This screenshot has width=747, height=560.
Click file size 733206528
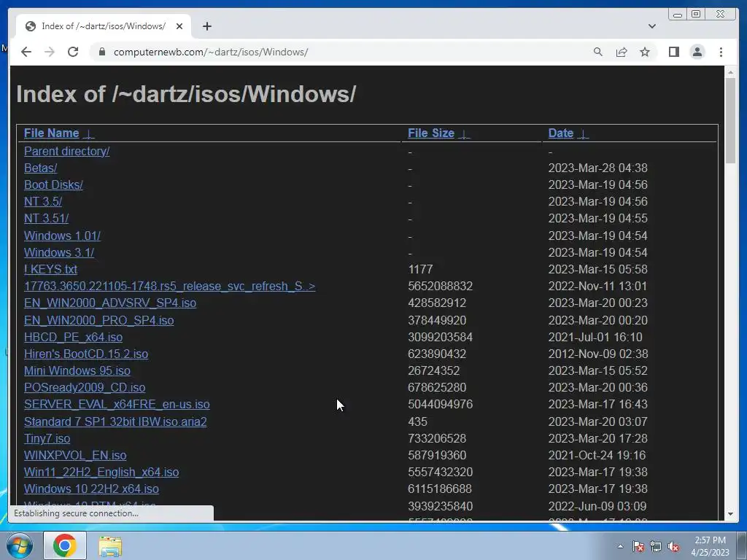(437, 438)
